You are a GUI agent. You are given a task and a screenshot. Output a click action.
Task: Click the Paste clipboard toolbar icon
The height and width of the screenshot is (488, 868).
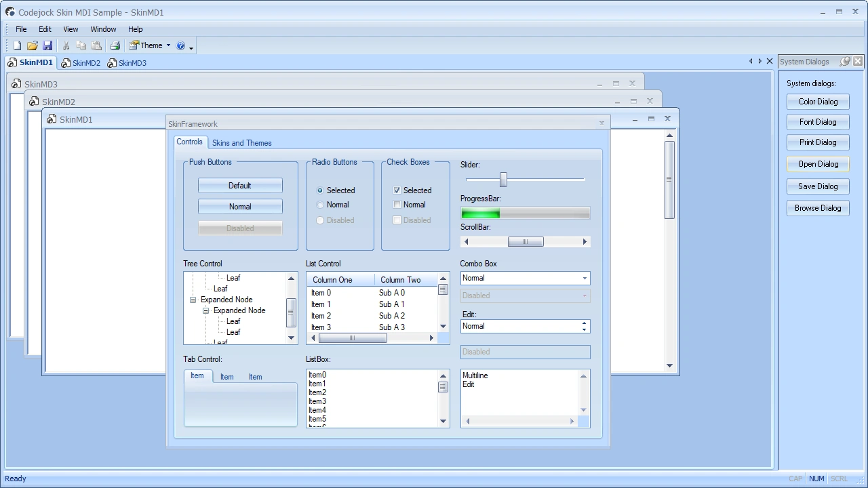tap(96, 46)
